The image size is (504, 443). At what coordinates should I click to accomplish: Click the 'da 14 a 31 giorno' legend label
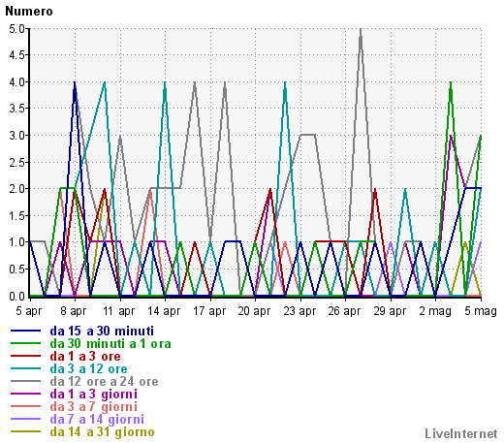pos(102,431)
